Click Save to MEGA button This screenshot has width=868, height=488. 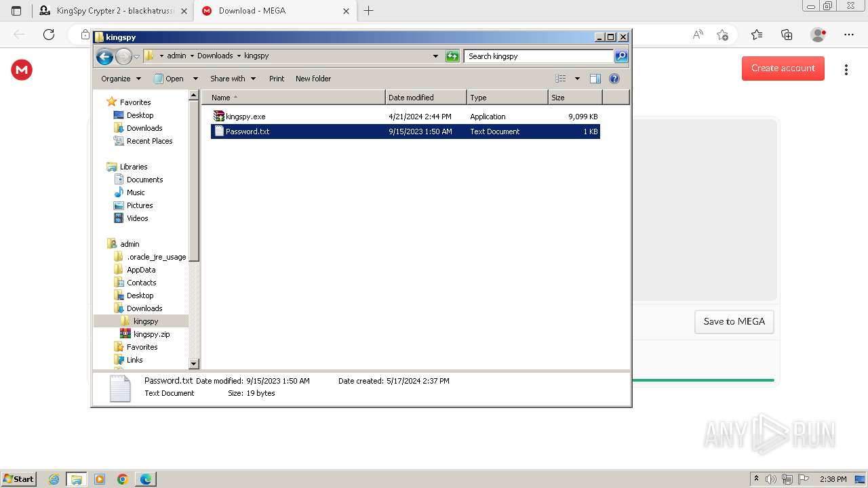coord(734,322)
